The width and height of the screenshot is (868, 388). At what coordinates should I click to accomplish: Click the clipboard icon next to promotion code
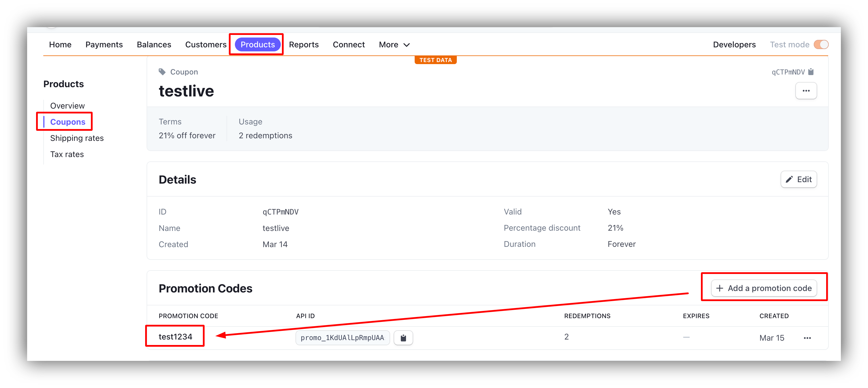[403, 338]
